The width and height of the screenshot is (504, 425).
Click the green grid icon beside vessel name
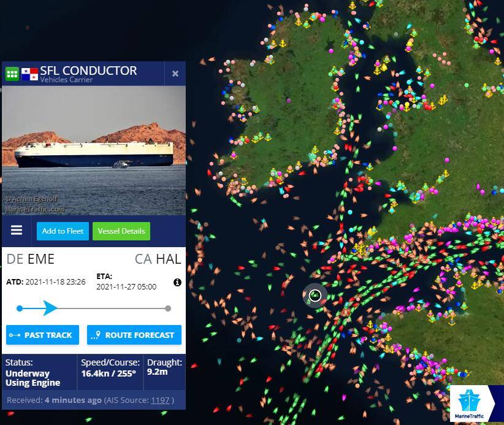pos(12,74)
